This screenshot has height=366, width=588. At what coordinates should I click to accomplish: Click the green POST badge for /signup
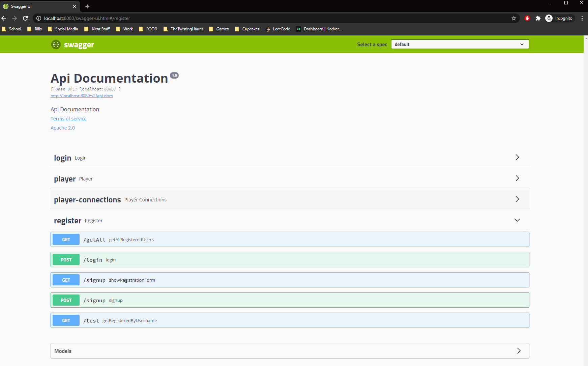point(66,300)
